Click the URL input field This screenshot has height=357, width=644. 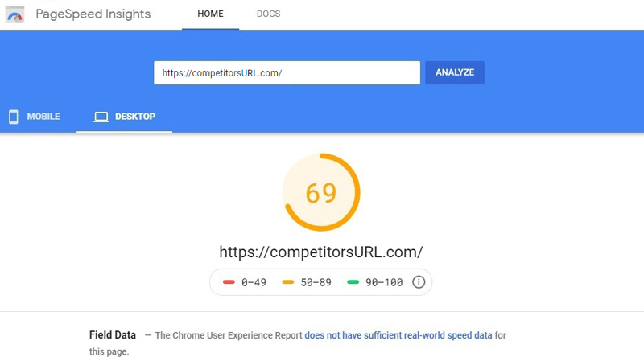(x=287, y=72)
